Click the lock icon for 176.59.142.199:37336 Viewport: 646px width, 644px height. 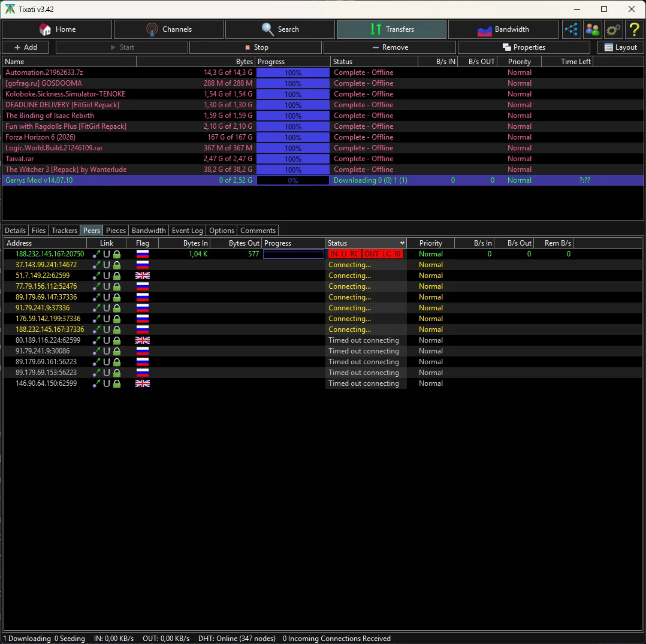coord(117,319)
